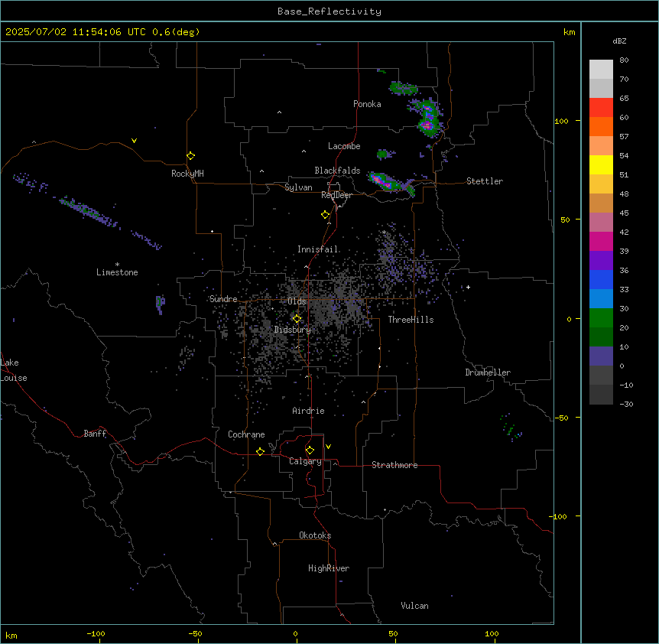
Task: Click the RockyMH label
Action: pyautogui.click(x=187, y=174)
